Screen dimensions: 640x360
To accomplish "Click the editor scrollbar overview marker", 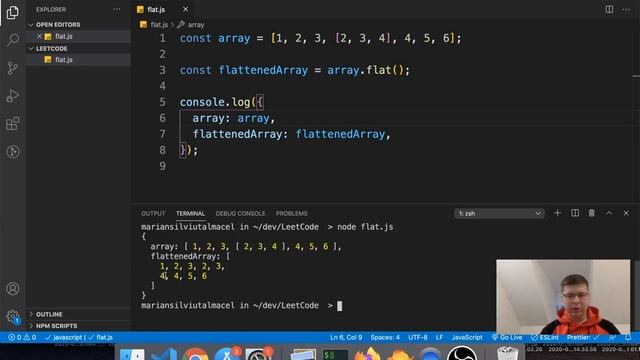I will [636, 76].
